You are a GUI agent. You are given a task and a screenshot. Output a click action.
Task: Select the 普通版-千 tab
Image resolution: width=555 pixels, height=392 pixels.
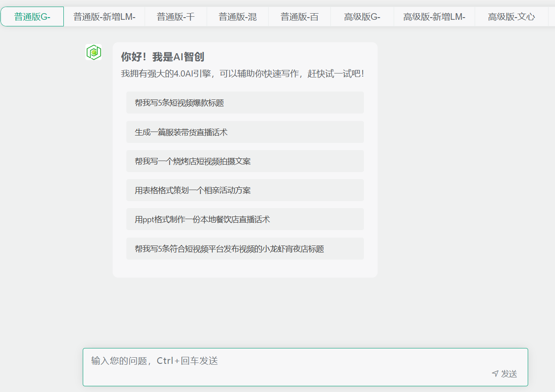176,17
